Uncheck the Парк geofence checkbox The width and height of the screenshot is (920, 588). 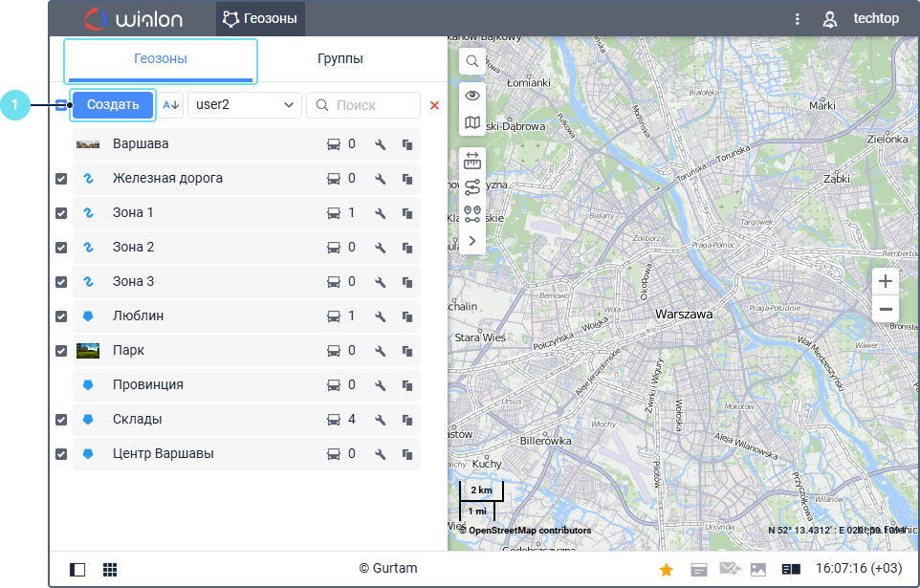pyautogui.click(x=61, y=351)
